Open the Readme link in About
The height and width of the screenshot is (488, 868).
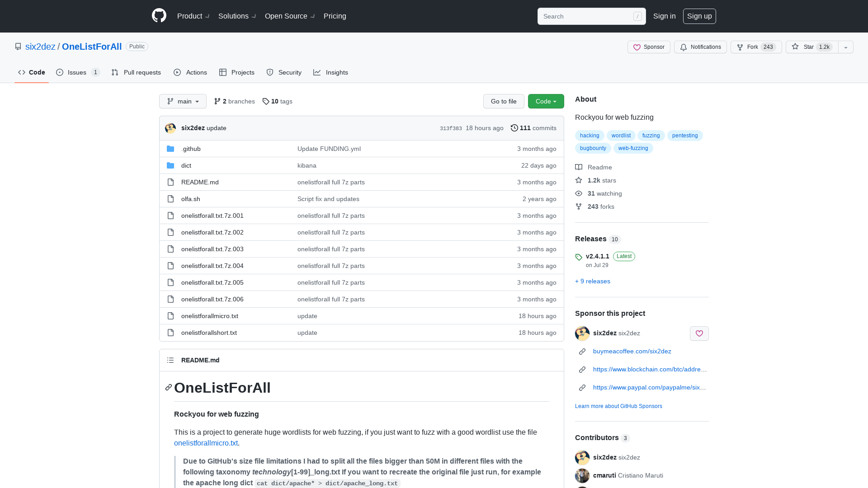[594, 167]
